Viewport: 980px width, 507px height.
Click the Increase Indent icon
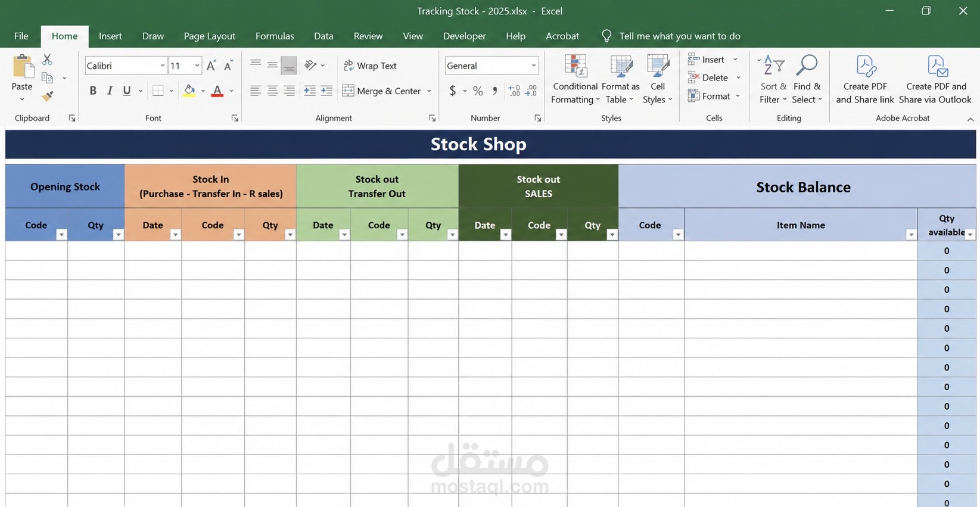click(326, 91)
